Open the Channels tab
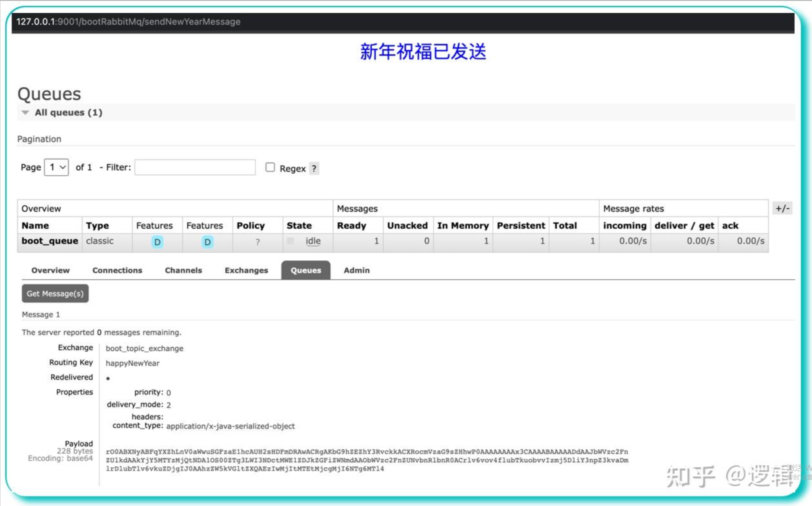This screenshot has height=506, width=812. pos(183,270)
